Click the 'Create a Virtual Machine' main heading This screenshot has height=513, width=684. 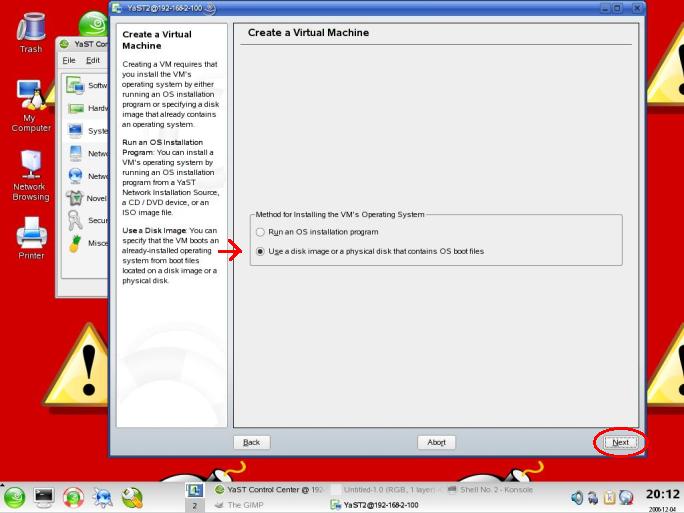[x=308, y=33]
